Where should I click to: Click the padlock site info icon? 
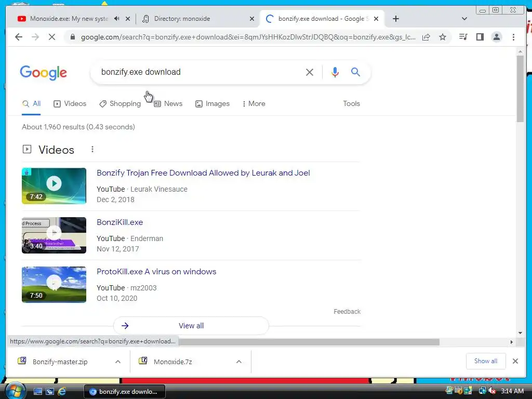click(72, 37)
